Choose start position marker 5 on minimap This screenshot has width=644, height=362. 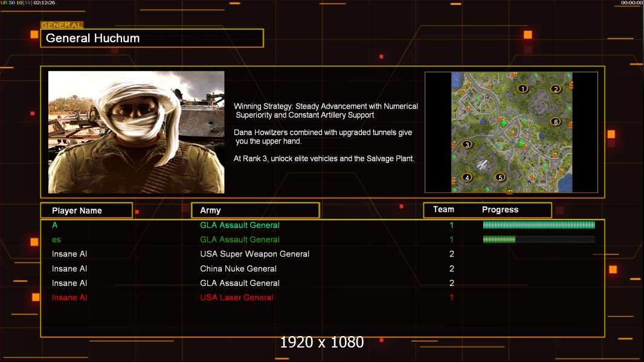tap(500, 177)
